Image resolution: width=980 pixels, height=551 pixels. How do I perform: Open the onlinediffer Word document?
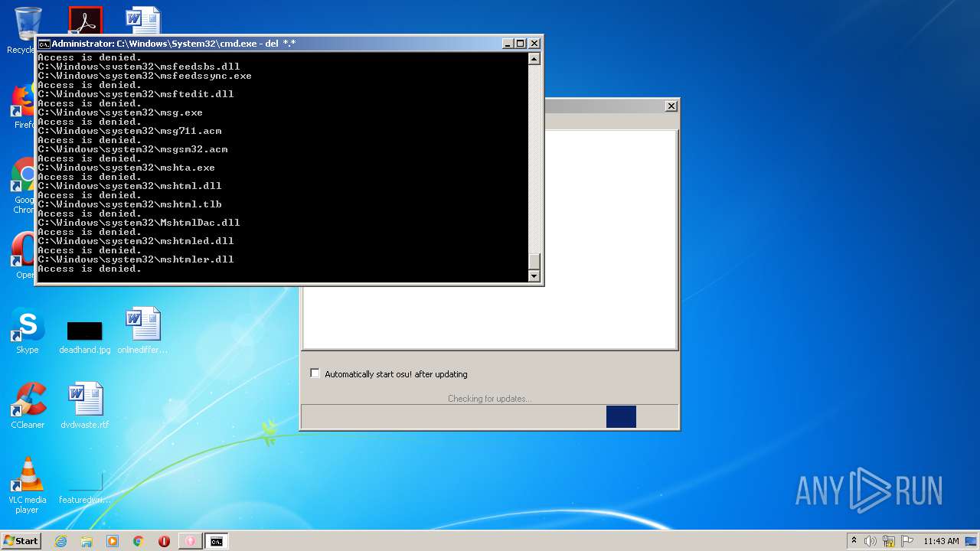142,331
